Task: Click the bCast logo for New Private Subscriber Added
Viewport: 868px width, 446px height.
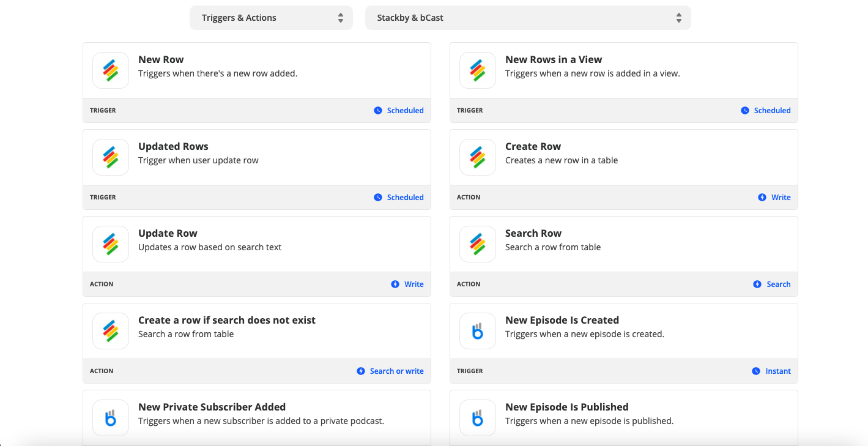Action: 111,418
